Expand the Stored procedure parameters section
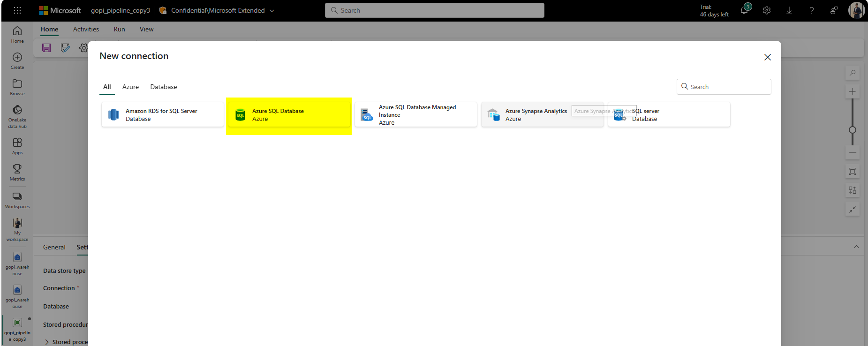 click(x=47, y=342)
